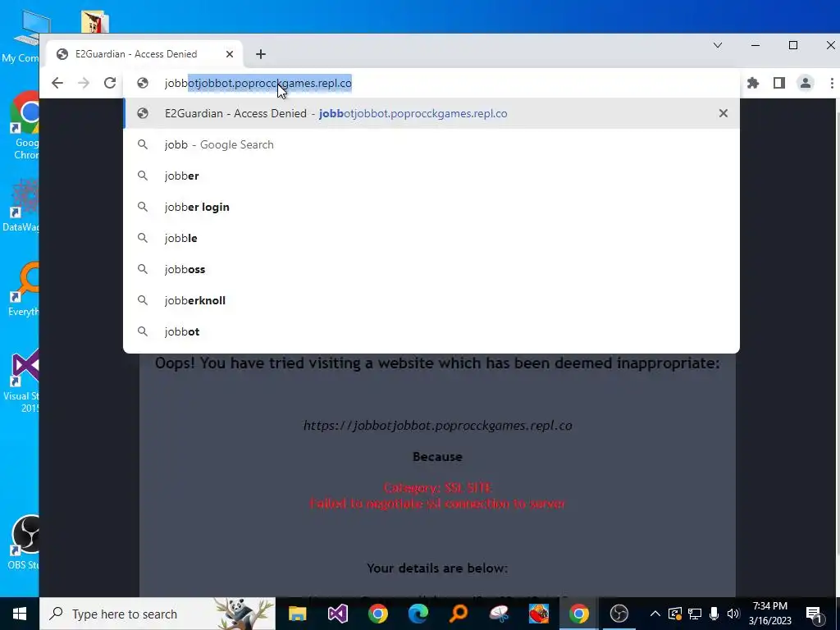Select the E2Guardian - Access Denied suggestion row
840x630 pixels.
tap(431, 113)
